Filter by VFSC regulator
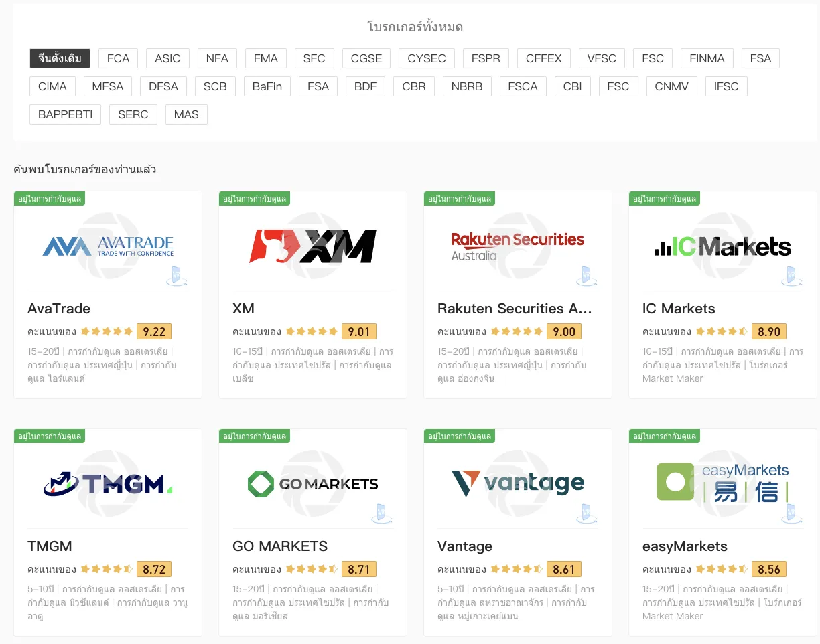The height and width of the screenshot is (644, 820). [602, 58]
